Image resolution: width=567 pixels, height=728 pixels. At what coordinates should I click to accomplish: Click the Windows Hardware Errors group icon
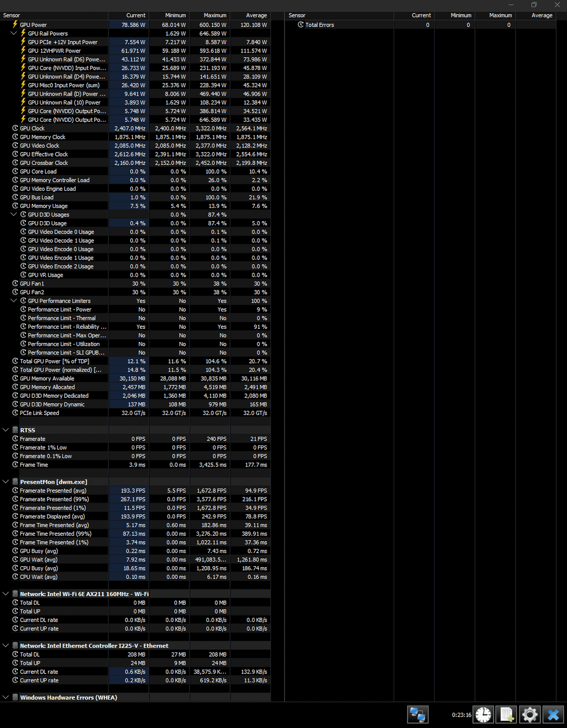coord(15,698)
